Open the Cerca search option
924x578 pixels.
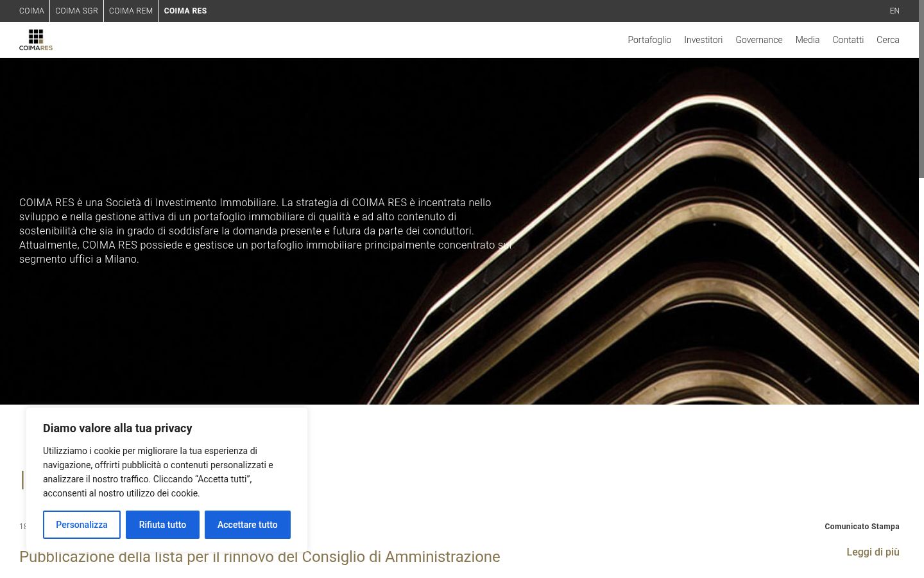pyautogui.click(x=888, y=40)
